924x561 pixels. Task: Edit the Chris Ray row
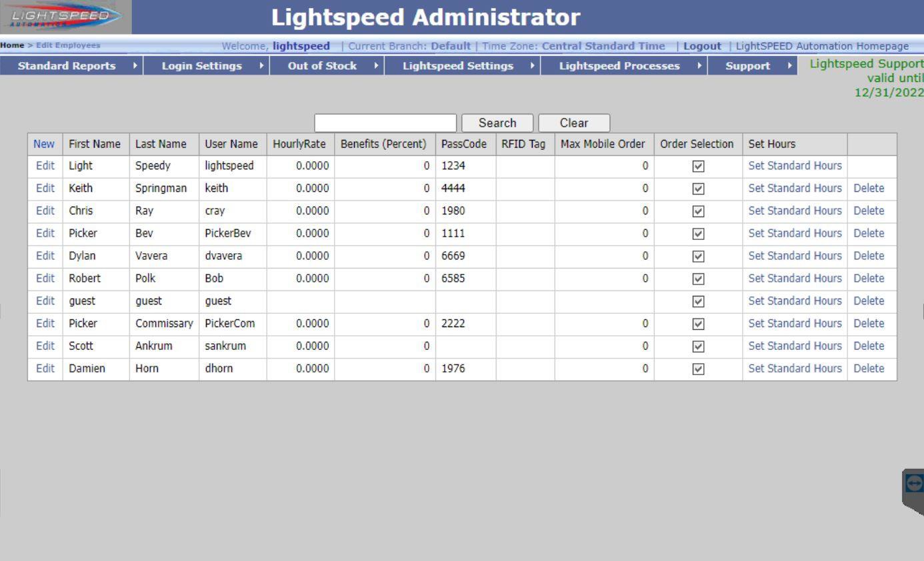(45, 211)
